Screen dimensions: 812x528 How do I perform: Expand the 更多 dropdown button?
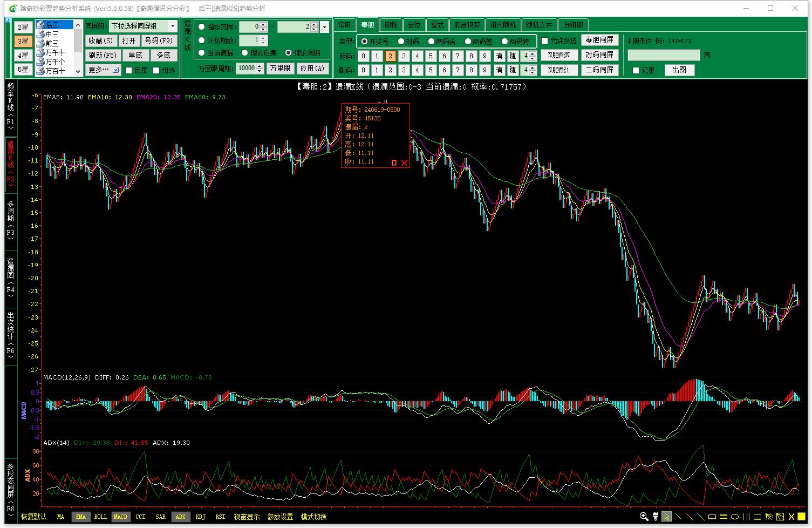point(116,70)
